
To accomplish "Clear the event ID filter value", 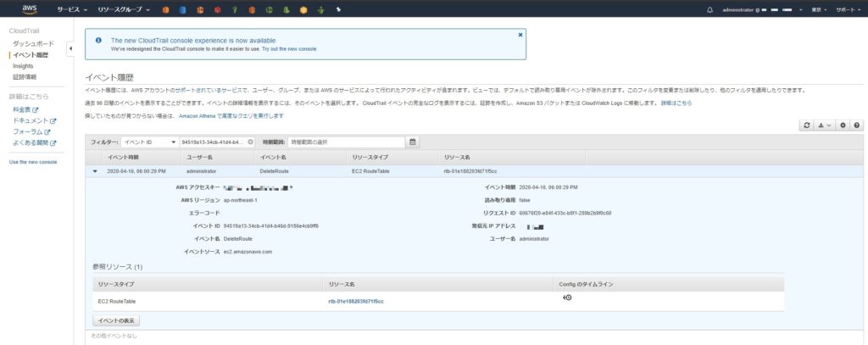I will click(251, 142).
